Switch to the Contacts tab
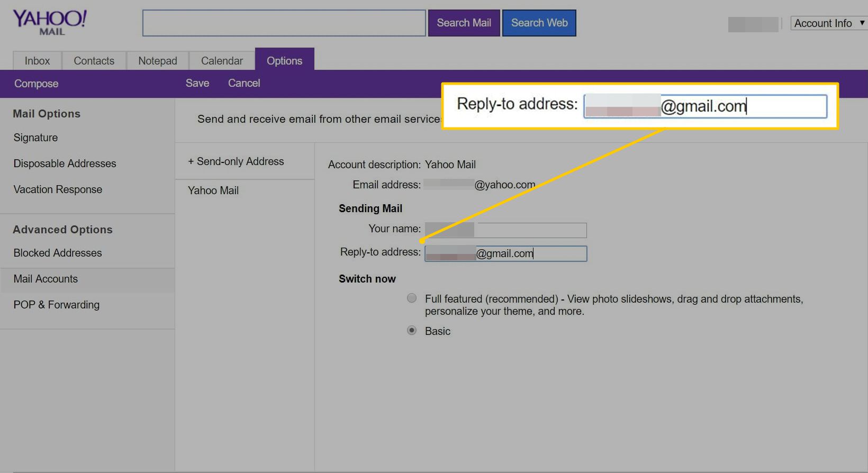This screenshot has width=868, height=473. (94, 61)
